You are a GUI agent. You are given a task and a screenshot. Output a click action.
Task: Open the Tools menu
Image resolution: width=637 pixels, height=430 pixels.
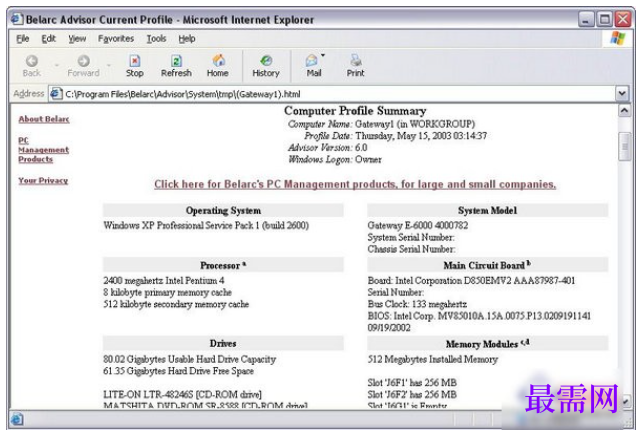pyautogui.click(x=156, y=39)
